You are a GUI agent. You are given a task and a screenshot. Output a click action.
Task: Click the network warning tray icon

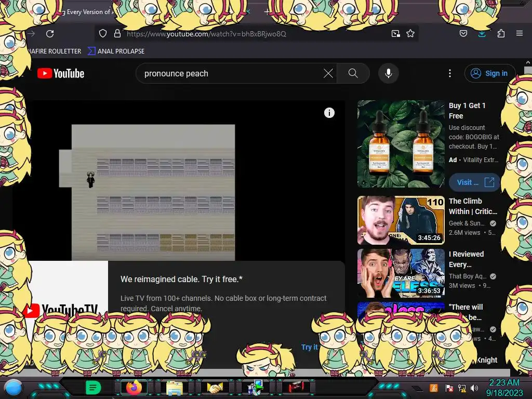click(462, 388)
